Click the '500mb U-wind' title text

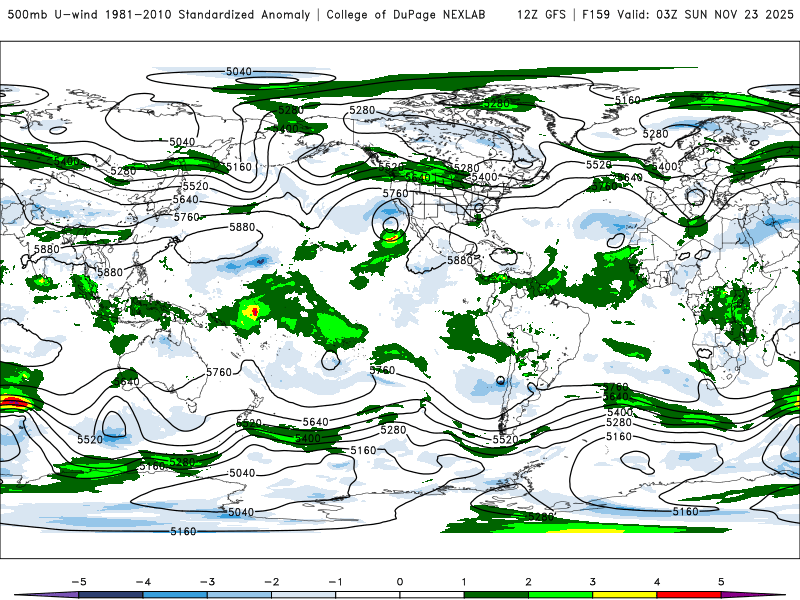53,14
